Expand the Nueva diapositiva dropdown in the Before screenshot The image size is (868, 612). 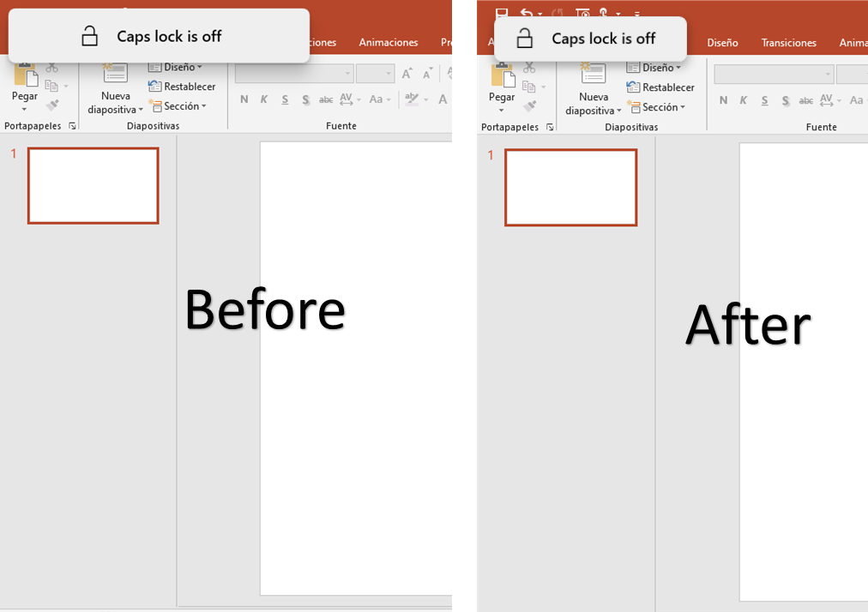[x=141, y=110]
